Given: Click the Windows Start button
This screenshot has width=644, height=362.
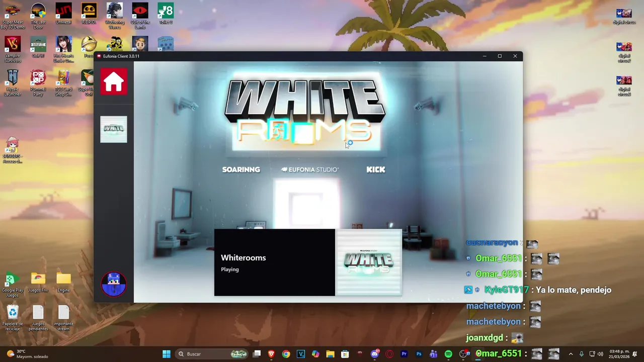Looking at the screenshot, I should coord(166,354).
